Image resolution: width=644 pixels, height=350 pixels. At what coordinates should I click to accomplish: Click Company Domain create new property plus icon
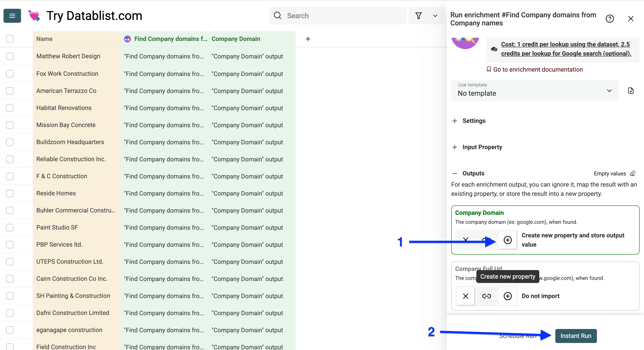click(508, 240)
